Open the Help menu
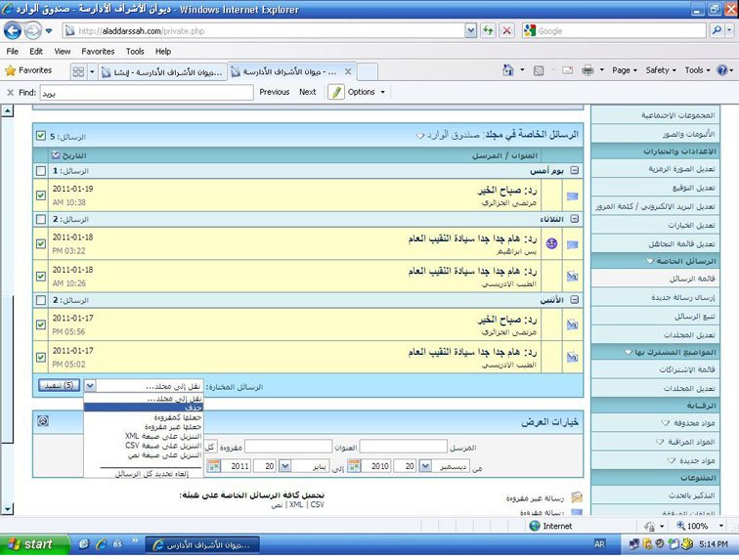Viewport: 739px width, 560px height. (x=163, y=52)
